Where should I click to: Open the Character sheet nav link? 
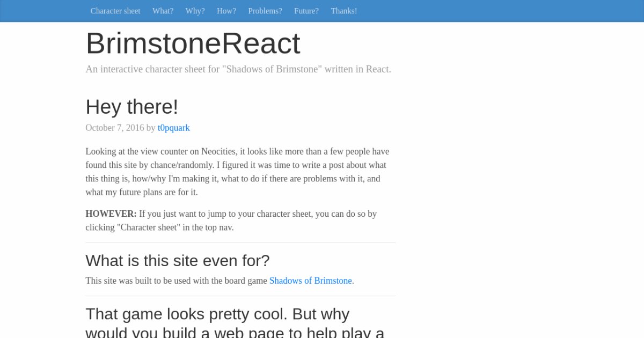(115, 11)
